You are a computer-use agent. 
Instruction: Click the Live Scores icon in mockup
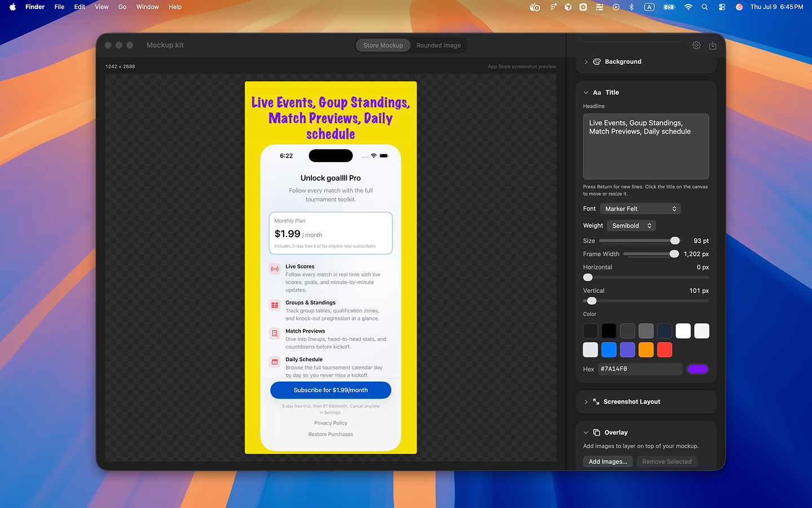275,269
